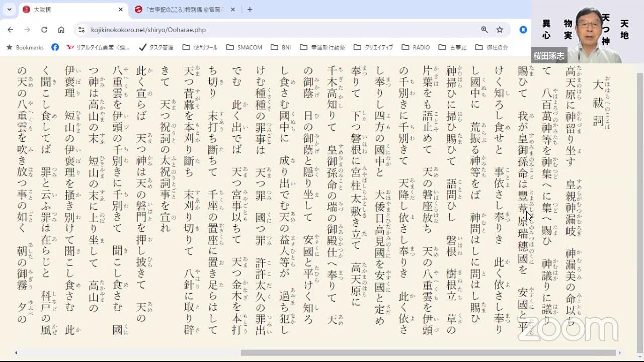The image size is (644, 362).
Task: Go forward to the next page
Action: 27,30
